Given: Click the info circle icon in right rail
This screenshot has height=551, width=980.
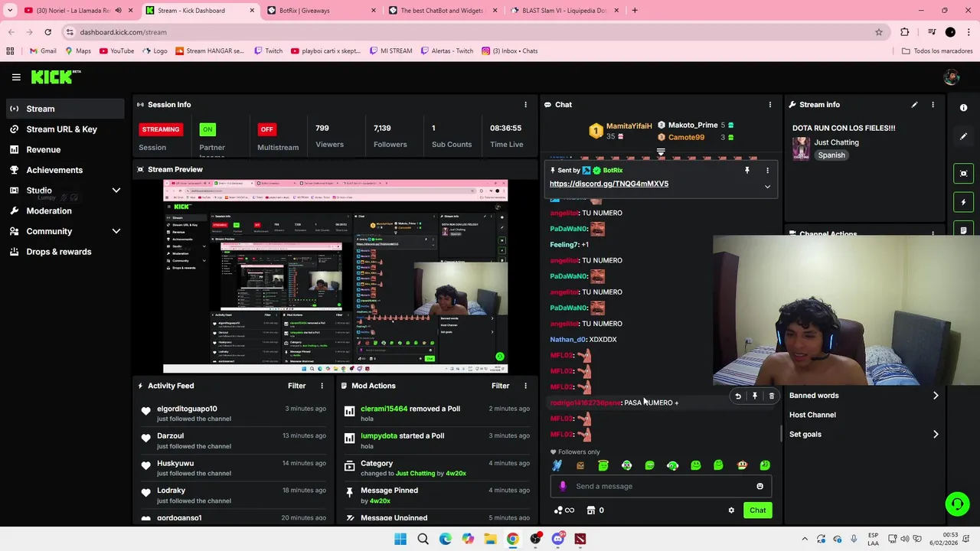Looking at the screenshot, I should (964, 108).
